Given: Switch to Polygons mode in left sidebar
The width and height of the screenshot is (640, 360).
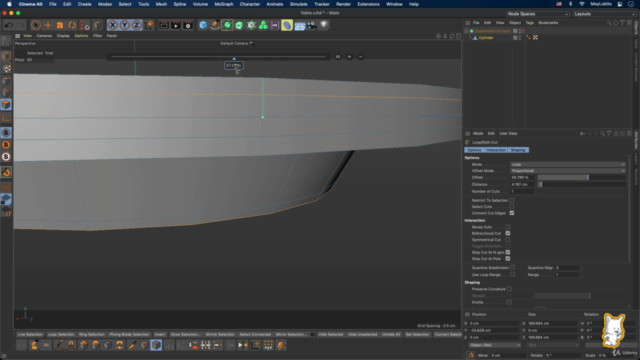Looking at the screenshot, I should [6, 105].
